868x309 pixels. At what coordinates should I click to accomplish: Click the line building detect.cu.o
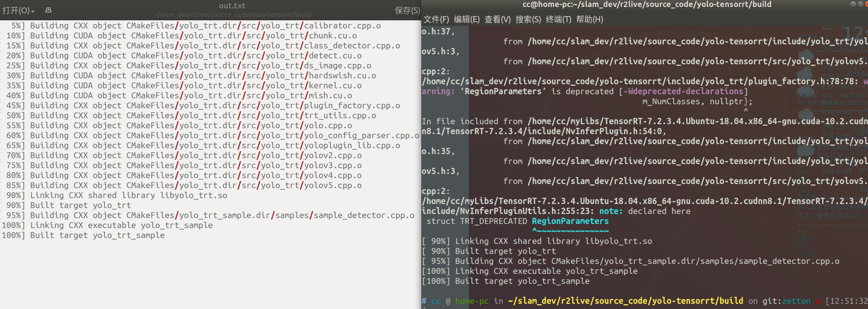tap(181, 55)
